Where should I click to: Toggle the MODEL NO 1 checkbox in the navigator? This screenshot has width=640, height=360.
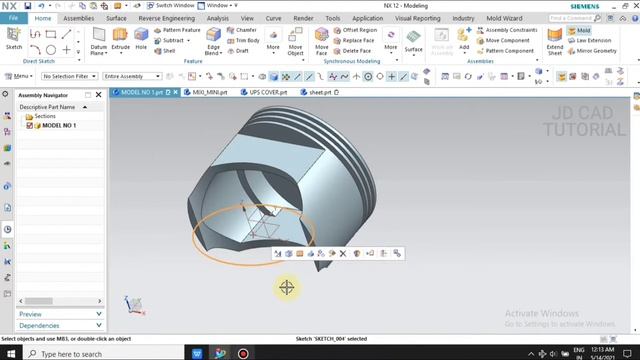pyautogui.click(x=29, y=126)
